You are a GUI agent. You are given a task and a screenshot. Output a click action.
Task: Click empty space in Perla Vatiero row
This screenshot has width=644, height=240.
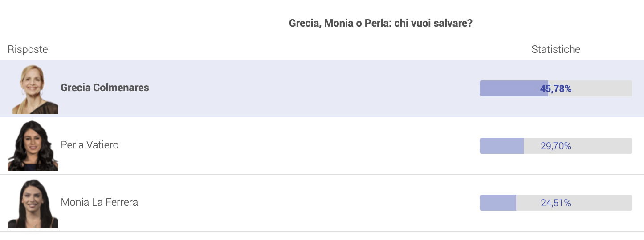coord(298,146)
